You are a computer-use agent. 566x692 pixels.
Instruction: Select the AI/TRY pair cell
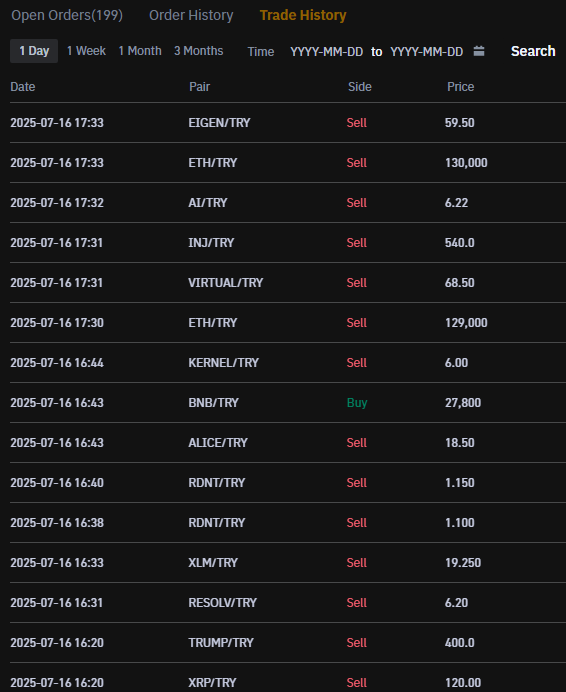(x=208, y=203)
